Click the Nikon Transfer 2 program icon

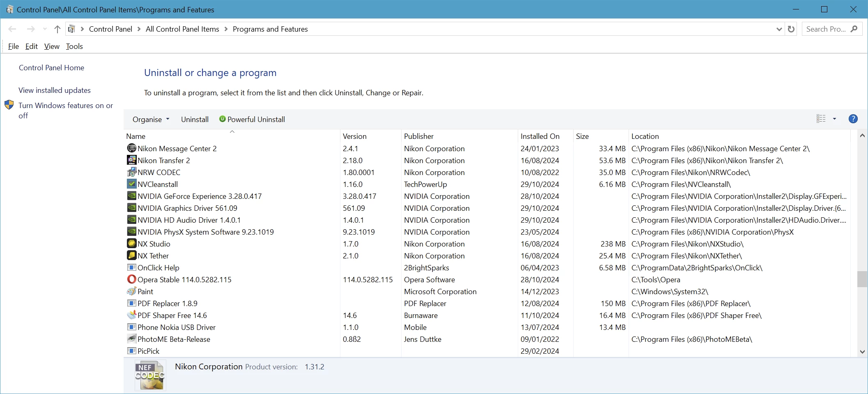tap(131, 160)
